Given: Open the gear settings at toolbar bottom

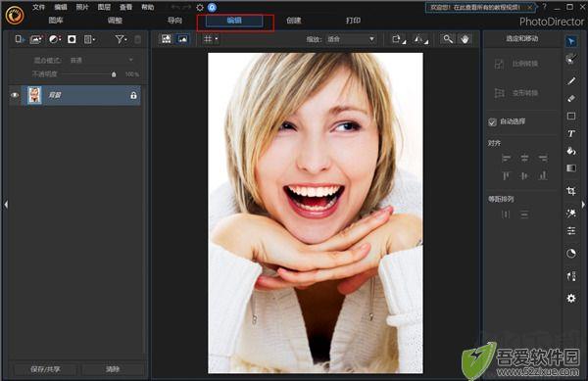Looking at the screenshot, I should coord(571,298).
